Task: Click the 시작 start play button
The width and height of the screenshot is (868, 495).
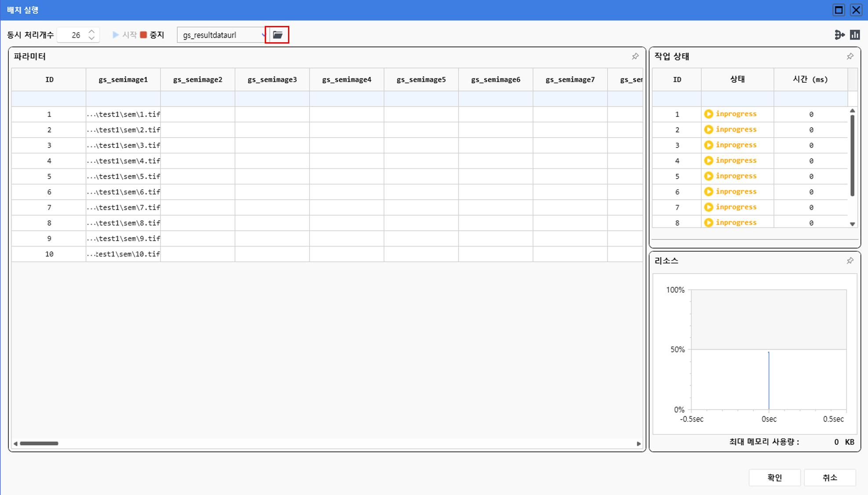Action: (x=116, y=35)
